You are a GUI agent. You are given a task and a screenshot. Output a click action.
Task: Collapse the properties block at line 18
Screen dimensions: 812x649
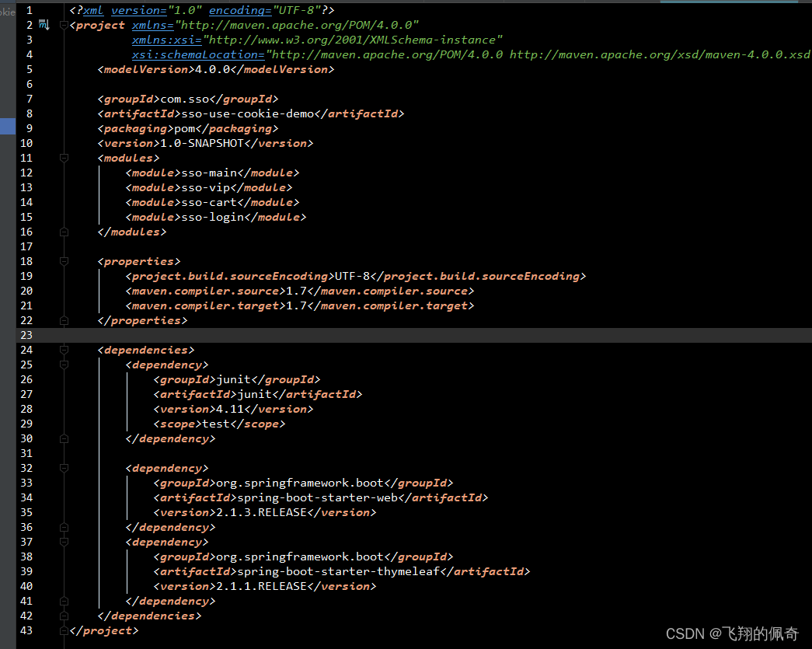[x=64, y=262]
